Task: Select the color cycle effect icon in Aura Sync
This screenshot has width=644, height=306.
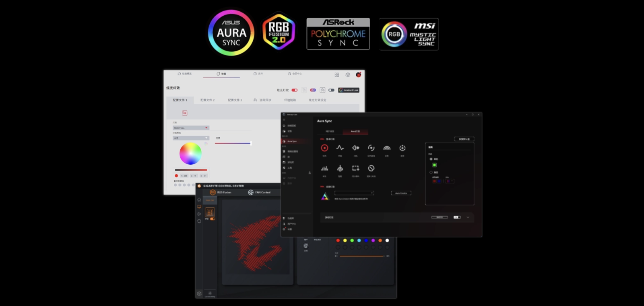Action: 371,148
